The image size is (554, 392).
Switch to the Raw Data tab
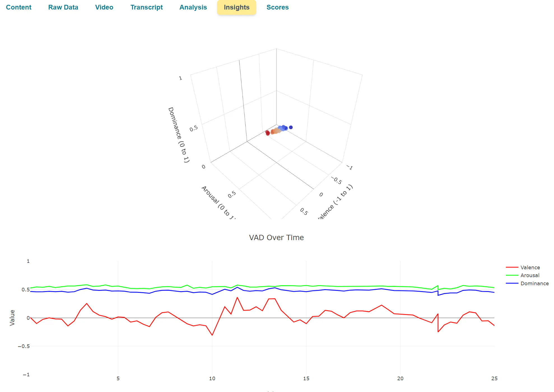tap(63, 7)
